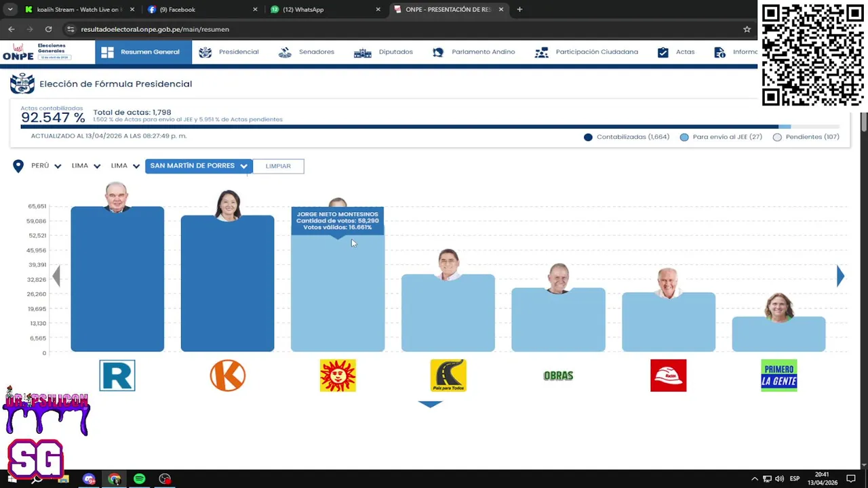
Task: Click the País para Todos candidate bar
Action: (x=448, y=313)
